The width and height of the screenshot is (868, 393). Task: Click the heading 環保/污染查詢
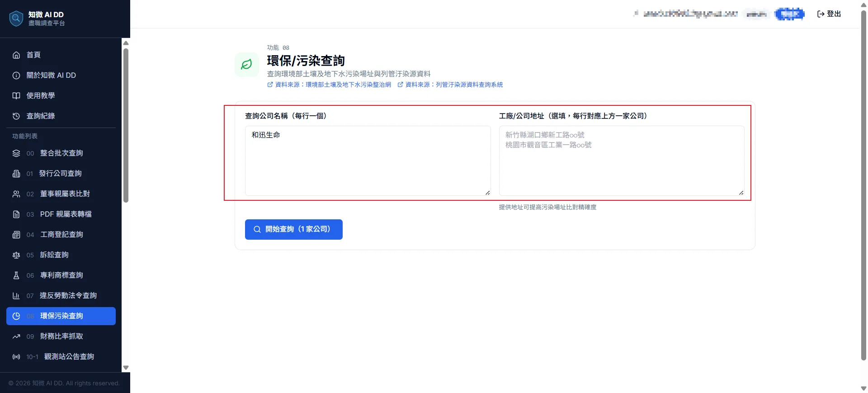pyautogui.click(x=306, y=61)
